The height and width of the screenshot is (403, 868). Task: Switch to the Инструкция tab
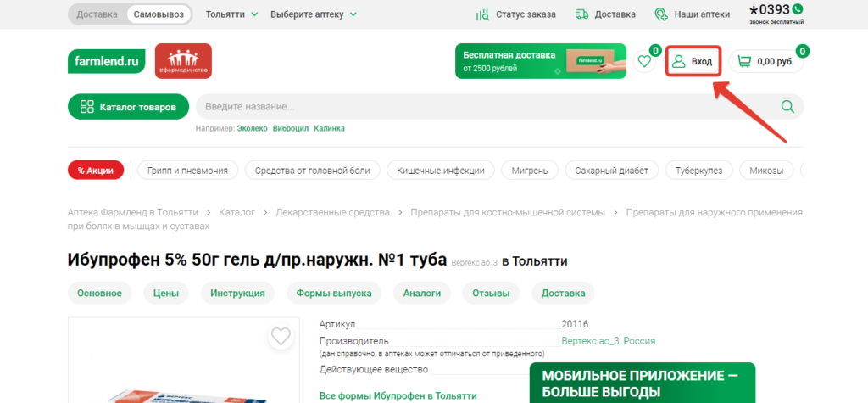237,294
